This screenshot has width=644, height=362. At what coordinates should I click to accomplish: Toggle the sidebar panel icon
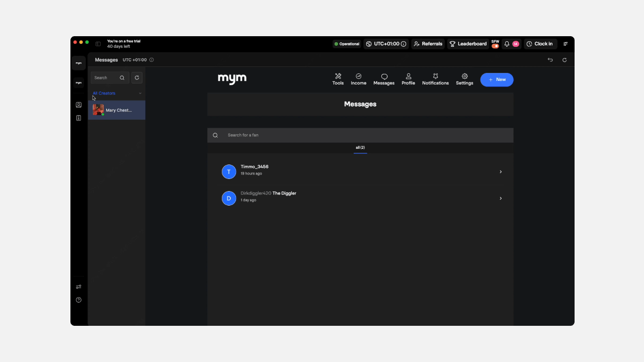[98, 44]
